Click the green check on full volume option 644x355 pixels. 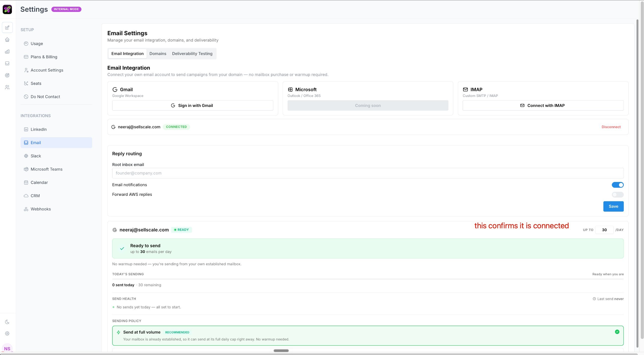click(617, 332)
